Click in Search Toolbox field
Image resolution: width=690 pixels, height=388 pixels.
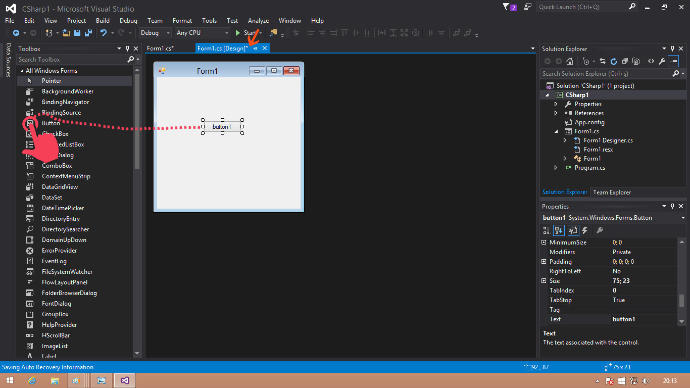click(x=72, y=59)
